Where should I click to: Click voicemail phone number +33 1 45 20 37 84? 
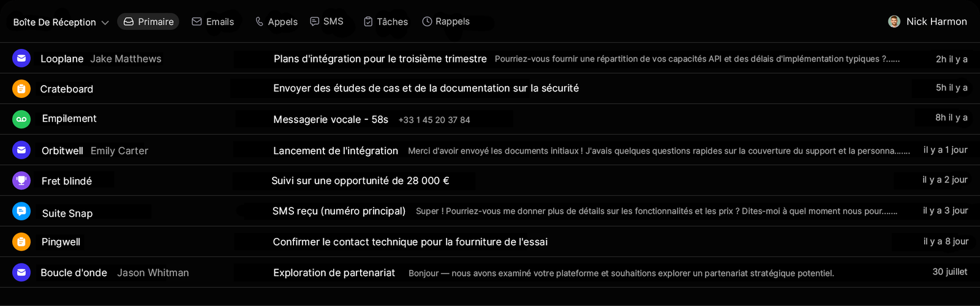[434, 120]
